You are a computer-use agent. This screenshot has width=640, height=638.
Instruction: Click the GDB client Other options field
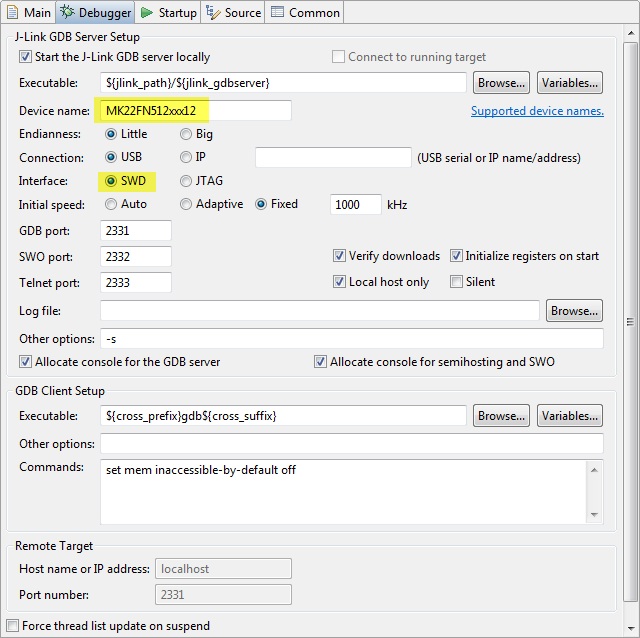[x=352, y=444]
